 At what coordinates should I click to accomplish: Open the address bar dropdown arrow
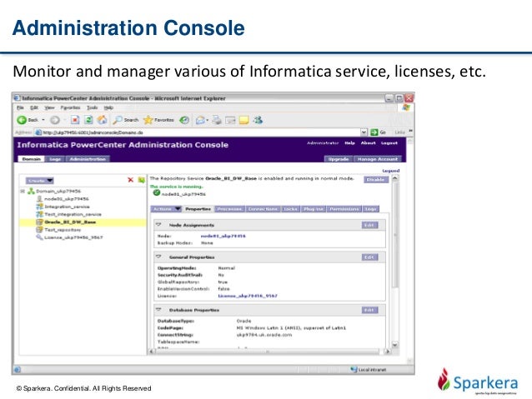364,132
